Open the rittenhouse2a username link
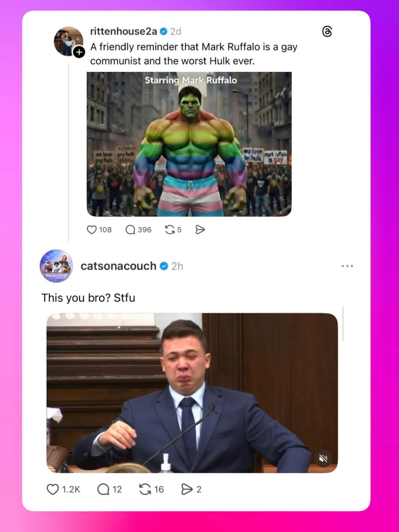This screenshot has width=399, height=532. 124,31
